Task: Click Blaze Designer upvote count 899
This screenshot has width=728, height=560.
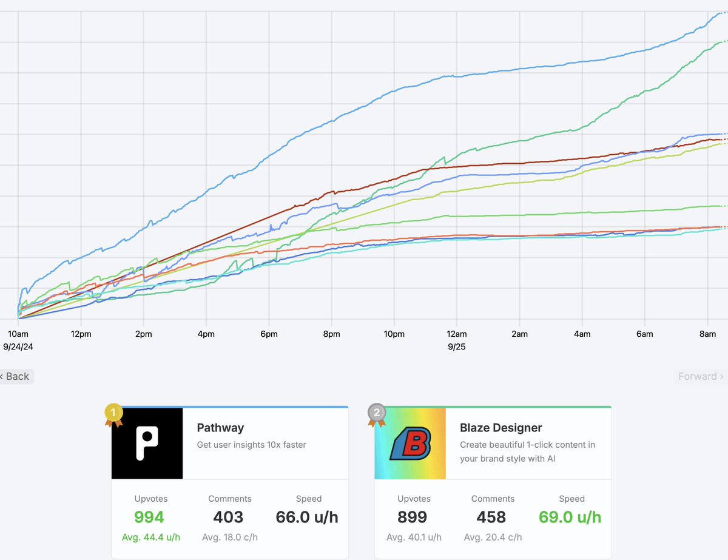Action: tap(413, 518)
